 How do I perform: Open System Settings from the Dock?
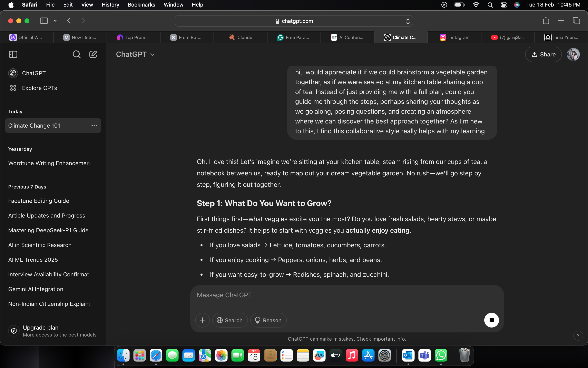pos(384,356)
